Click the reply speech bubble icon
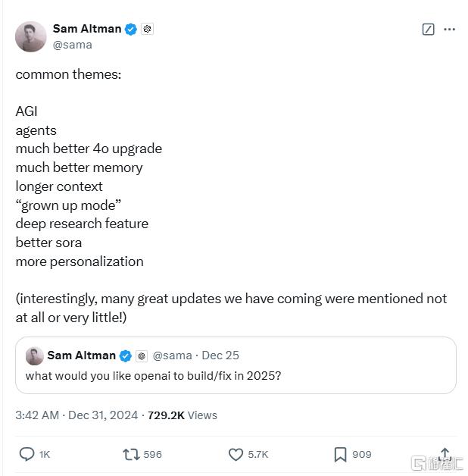This screenshot has width=468, height=476. point(27,454)
